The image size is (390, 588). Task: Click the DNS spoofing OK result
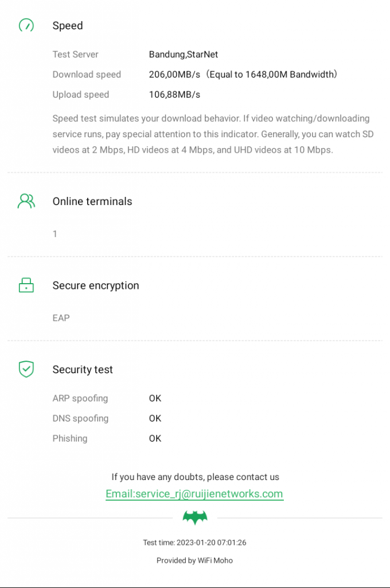[155, 419]
